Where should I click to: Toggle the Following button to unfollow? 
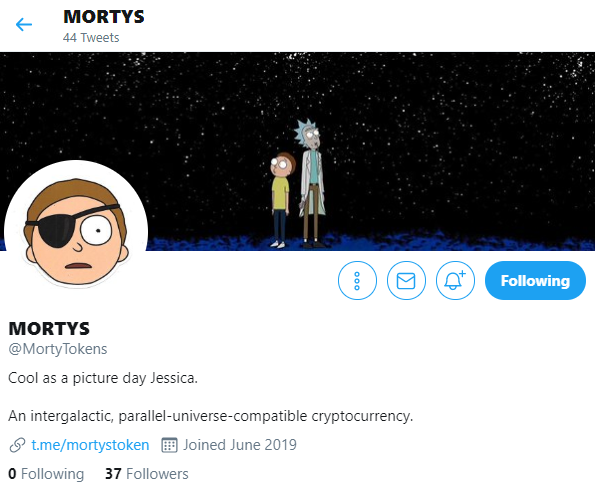click(x=535, y=280)
